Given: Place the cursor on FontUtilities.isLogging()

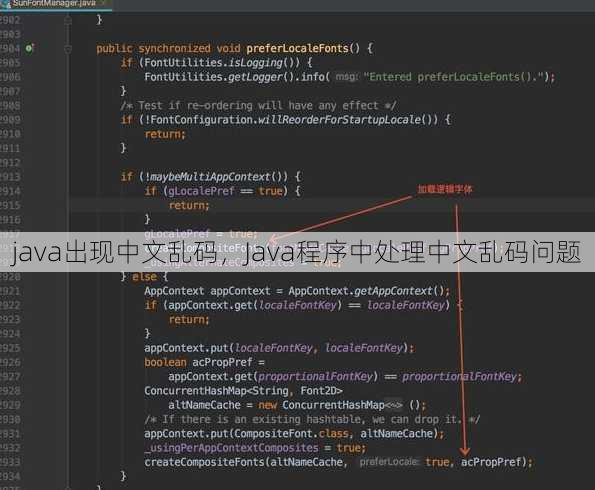Looking at the screenshot, I should [222, 63].
